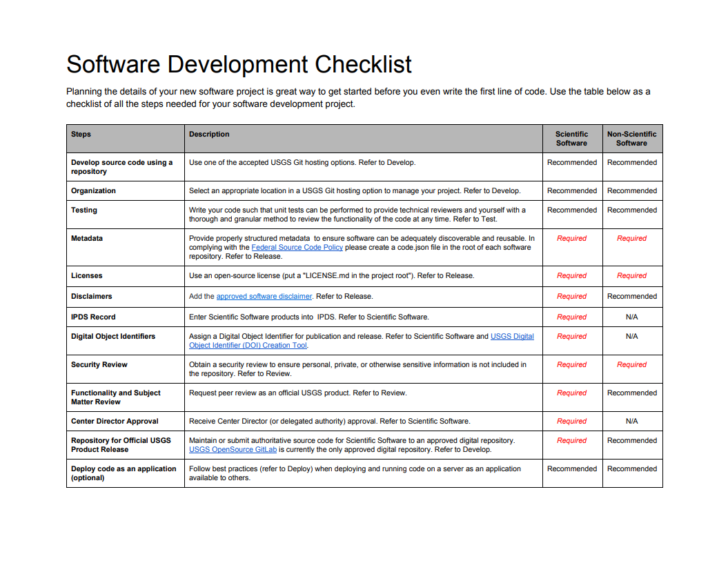
Task: Click the Description column header
Action: point(209,134)
